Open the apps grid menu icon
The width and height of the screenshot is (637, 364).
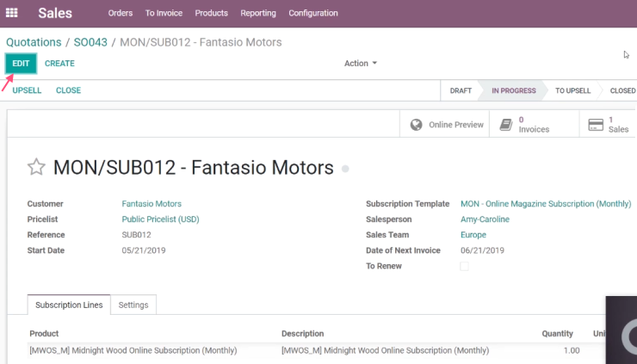coord(11,13)
